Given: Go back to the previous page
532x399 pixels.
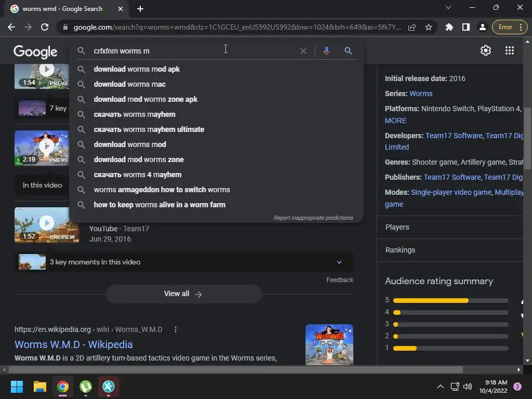Looking at the screenshot, I should [11, 27].
